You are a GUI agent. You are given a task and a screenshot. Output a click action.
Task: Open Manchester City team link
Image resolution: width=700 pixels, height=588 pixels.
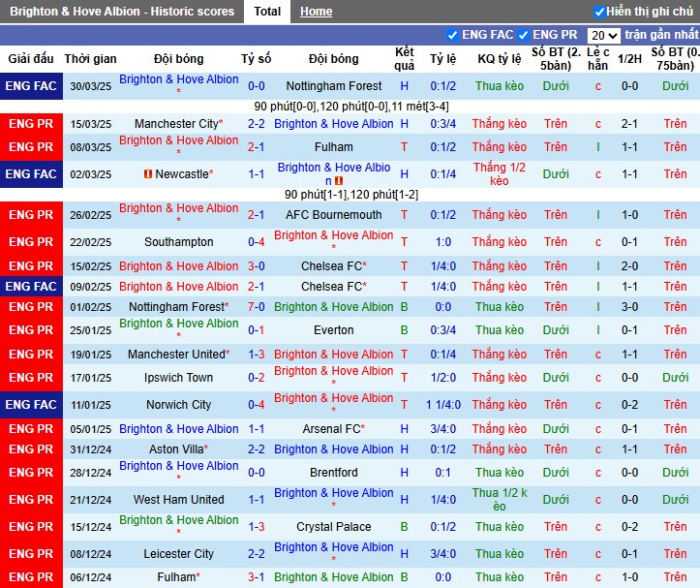(176, 124)
